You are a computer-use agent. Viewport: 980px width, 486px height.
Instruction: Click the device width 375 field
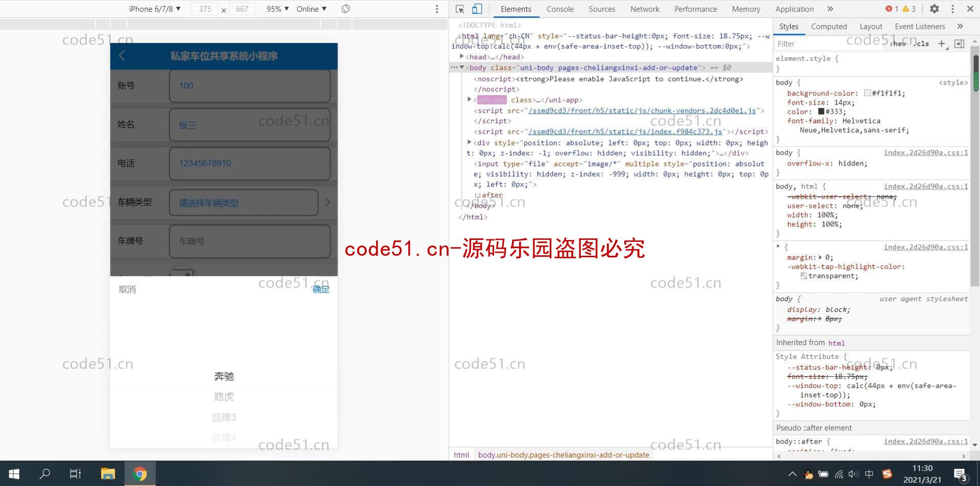(x=205, y=9)
